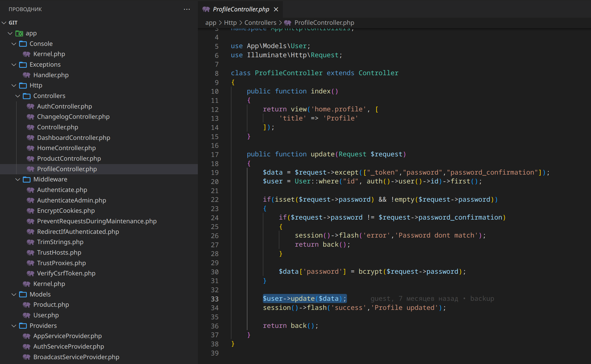Collapse the Middleware folder chevron

[x=18, y=179]
